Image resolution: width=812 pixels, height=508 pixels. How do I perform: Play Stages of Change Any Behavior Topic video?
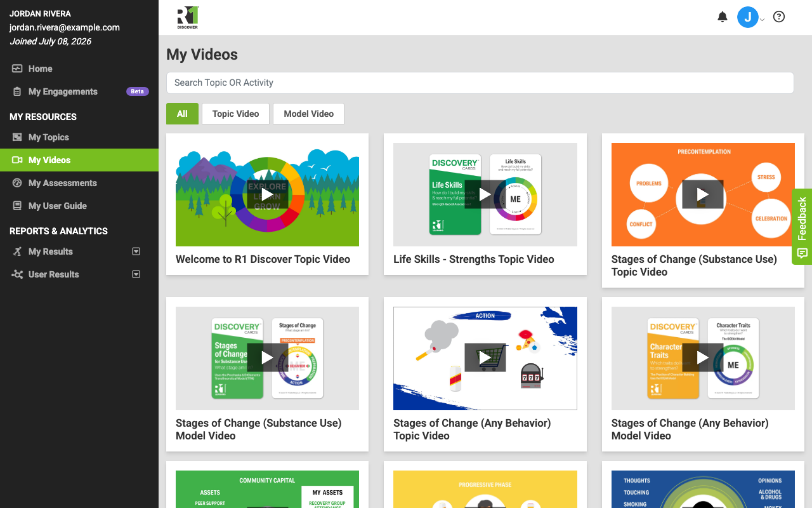tap(485, 358)
